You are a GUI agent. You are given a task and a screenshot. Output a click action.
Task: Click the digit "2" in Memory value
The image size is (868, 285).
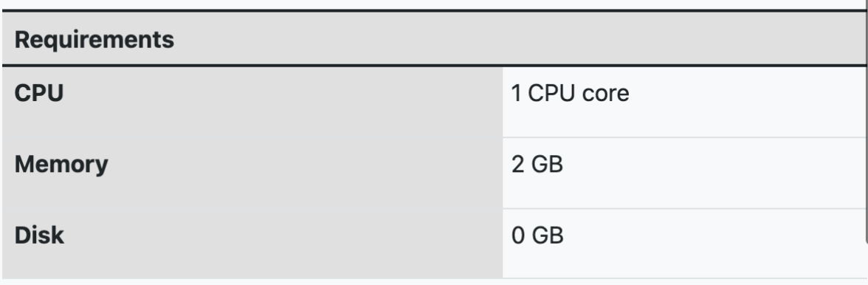click(x=517, y=165)
